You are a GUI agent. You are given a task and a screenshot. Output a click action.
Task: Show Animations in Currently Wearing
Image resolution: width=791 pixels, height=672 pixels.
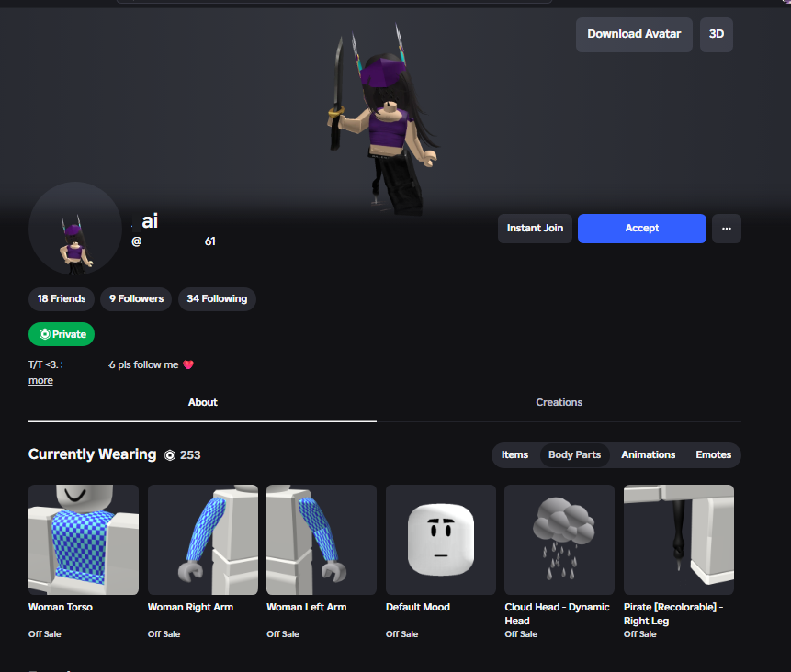(649, 454)
